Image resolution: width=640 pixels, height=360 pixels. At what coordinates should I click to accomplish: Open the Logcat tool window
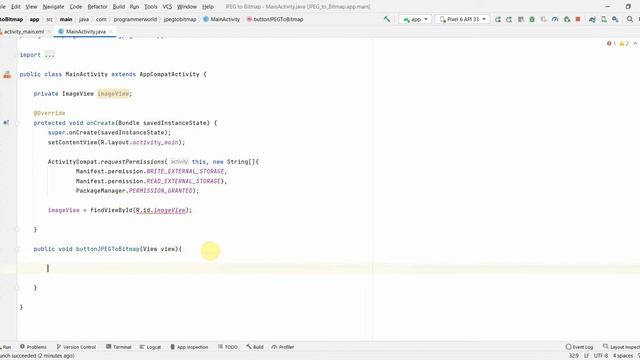[x=150, y=347]
